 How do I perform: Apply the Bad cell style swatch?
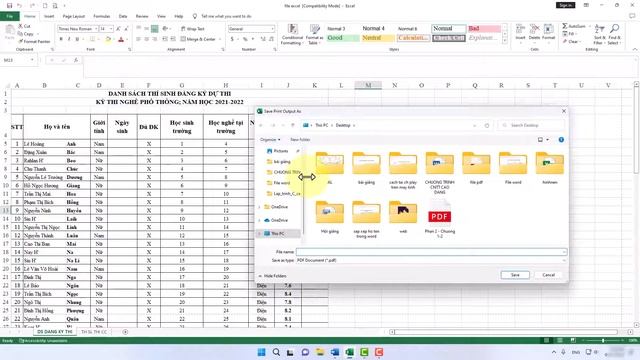pyautogui.click(x=484, y=29)
